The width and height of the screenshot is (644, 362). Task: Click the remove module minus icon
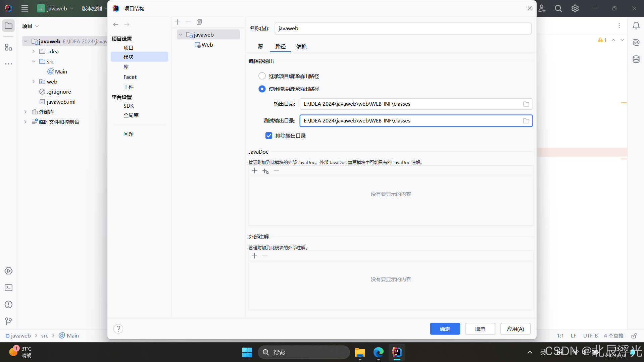pyautogui.click(x=188, y=22)
